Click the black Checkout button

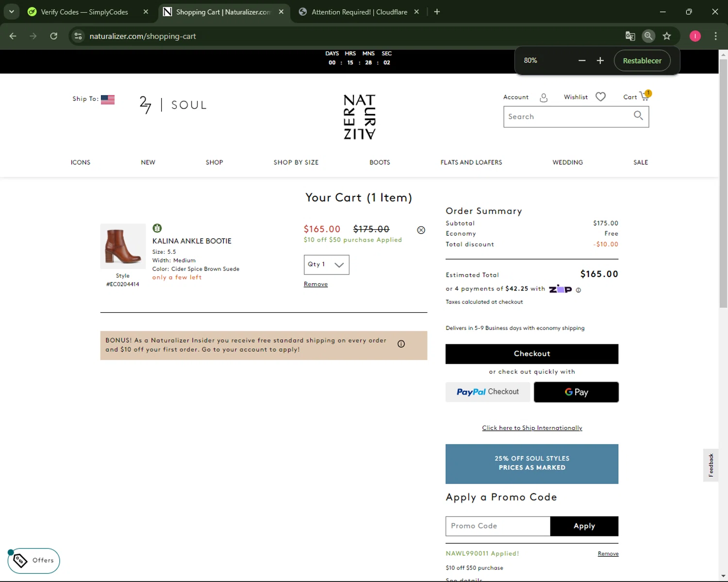tap(532, 354)
